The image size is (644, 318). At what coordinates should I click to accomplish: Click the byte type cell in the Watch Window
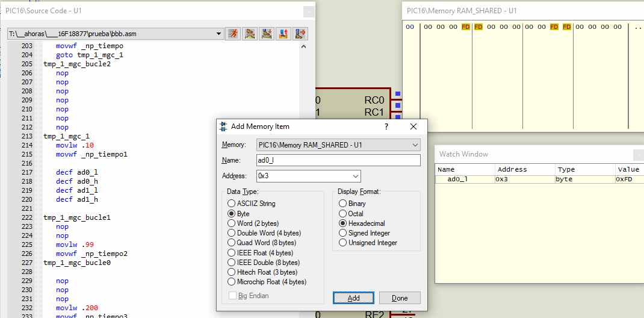pyautogui.click(x=584, y=179)
